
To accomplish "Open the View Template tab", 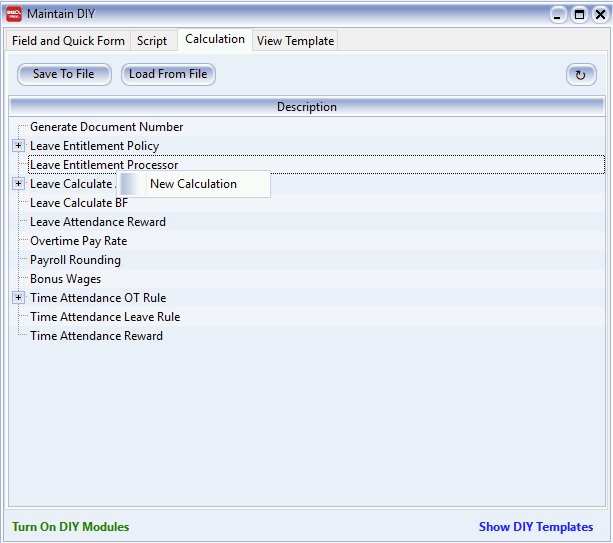I will pyautogui.click(x=295, y=41).
